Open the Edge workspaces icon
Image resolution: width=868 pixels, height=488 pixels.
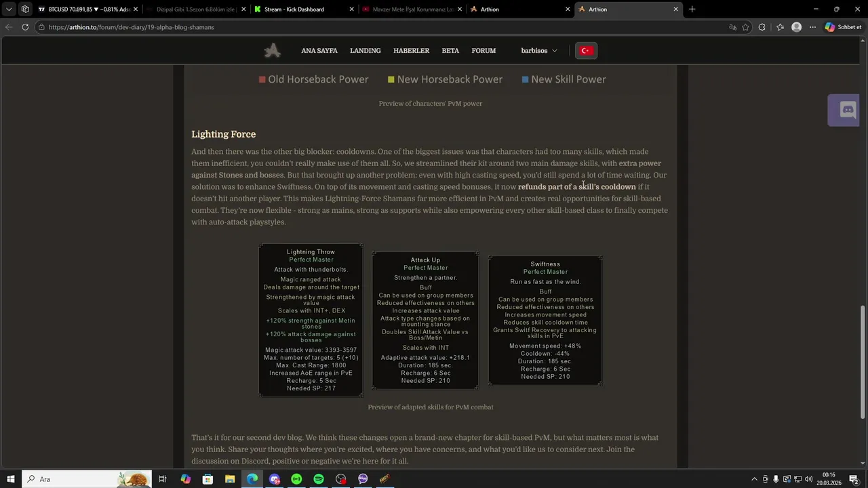pyautogui.click(x=25, y=9)
